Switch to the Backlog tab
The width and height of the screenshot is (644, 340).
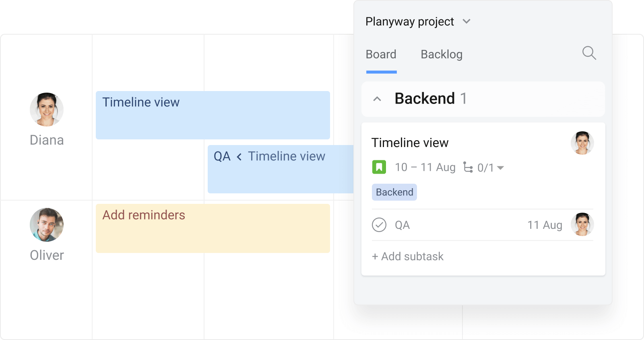[441, 54]
